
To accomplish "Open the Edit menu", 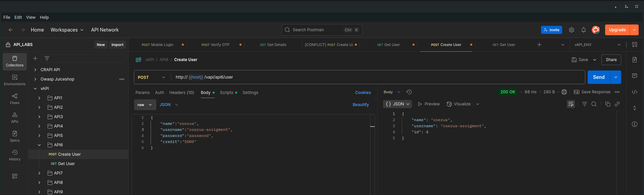I will (x=18, y=17).
